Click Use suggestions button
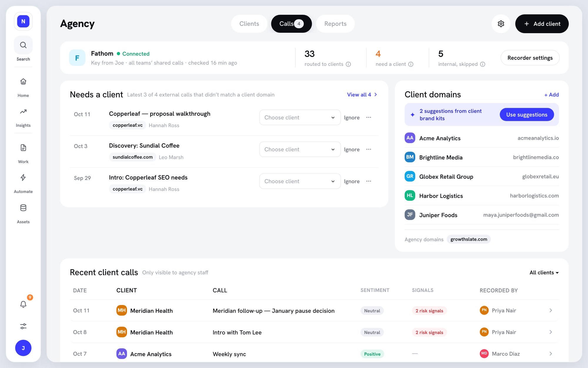The image size is (588, 368). tap(527, 115)
